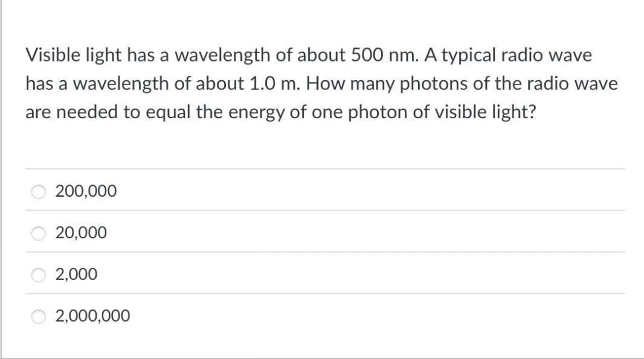Image resolution: width=644 pixels, height=359 pixels.
Task: Choose the bottommost answer option
Action: tap(92, 315)
